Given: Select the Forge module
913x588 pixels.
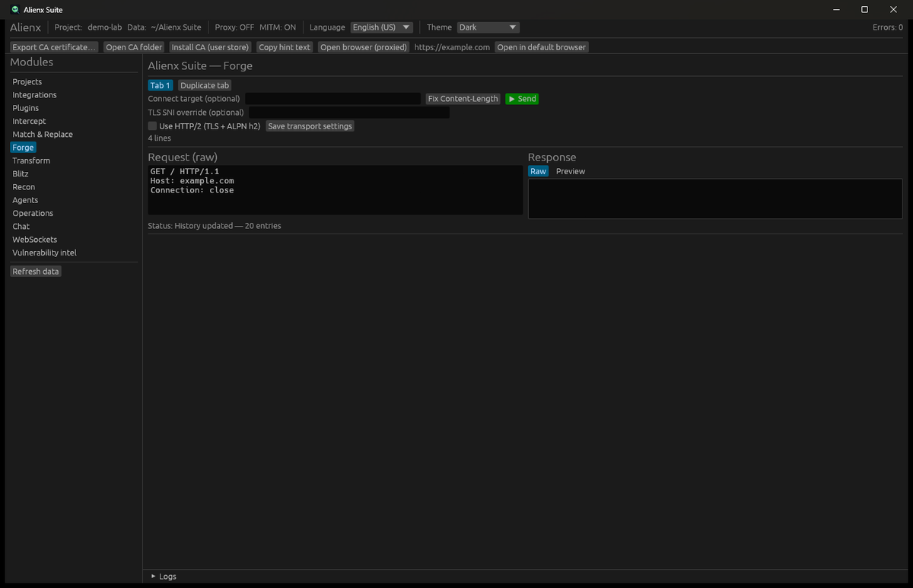Looking at the screenshot, I should 23,148.
